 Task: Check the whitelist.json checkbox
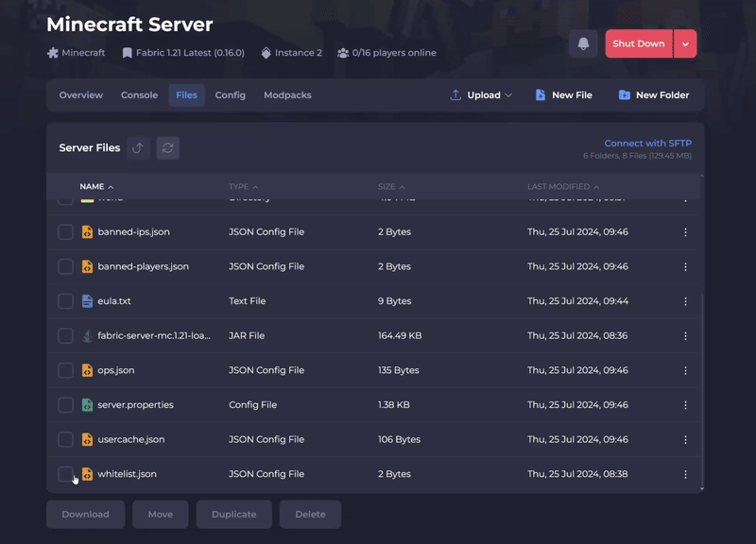point(65,474)
